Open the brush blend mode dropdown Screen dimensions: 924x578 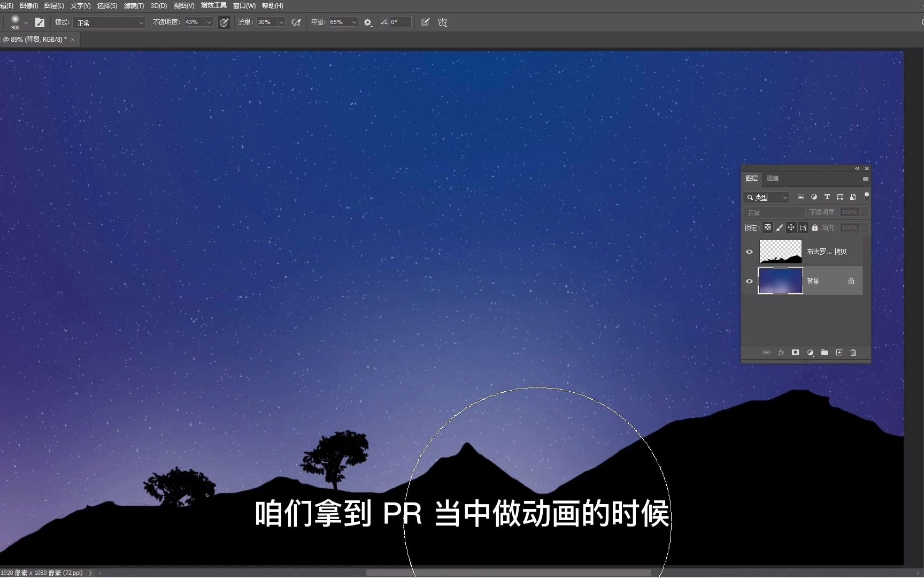(x=109, y=22)
